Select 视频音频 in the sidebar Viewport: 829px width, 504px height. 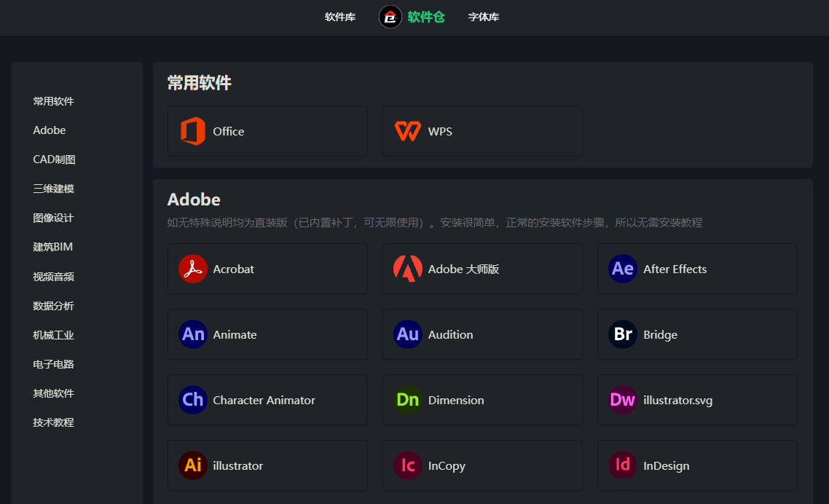53,277
